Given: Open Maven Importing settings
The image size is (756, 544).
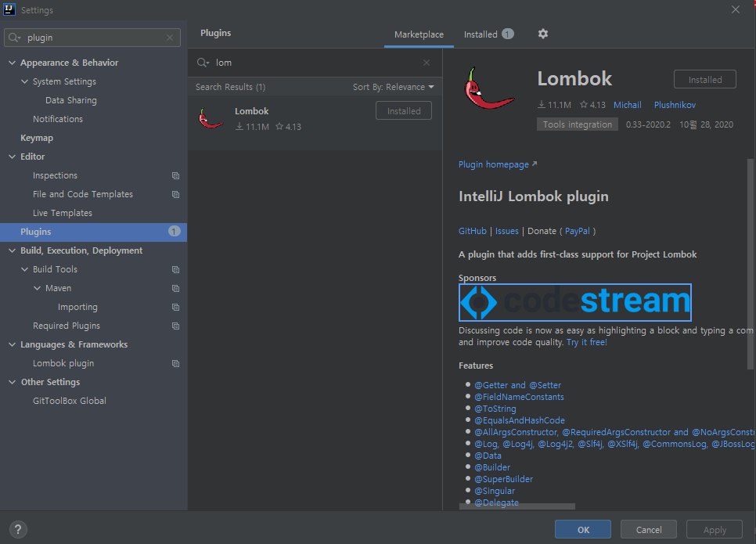Looking at the screenshot, I should [77, 307].
